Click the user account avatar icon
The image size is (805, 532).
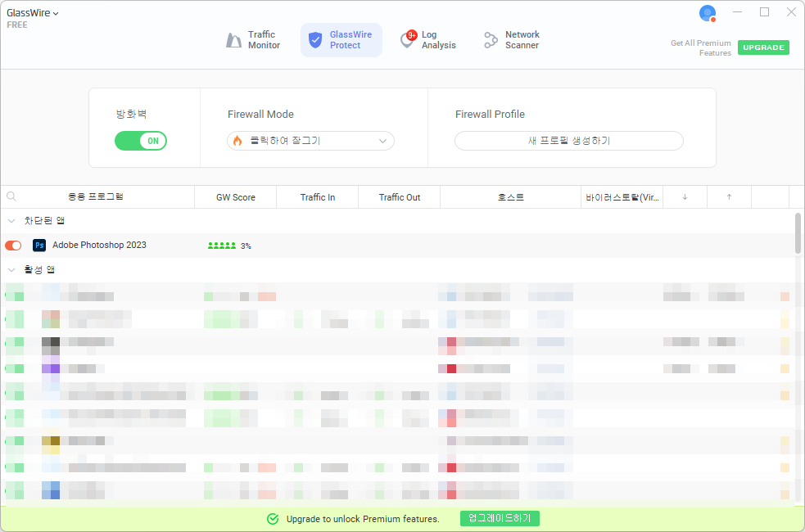708,13
